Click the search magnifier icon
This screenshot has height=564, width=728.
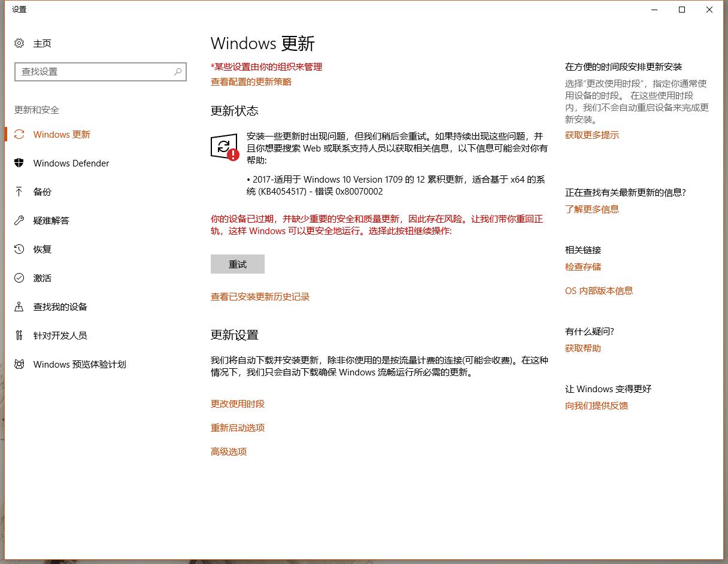[178, 72]
